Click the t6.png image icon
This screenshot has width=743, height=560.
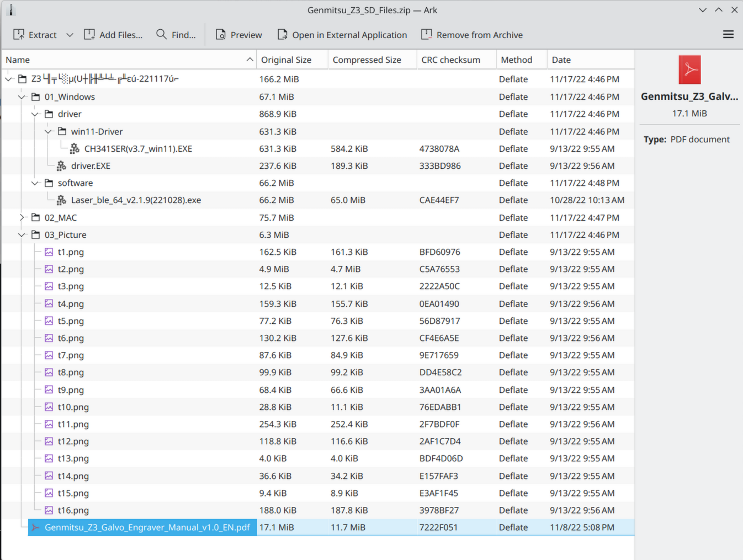(49, 338)
